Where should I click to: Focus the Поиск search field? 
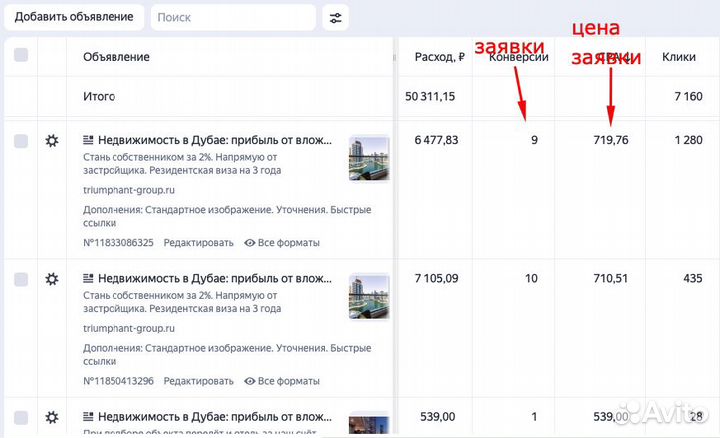pyautogui.click(x=233, y=17)
